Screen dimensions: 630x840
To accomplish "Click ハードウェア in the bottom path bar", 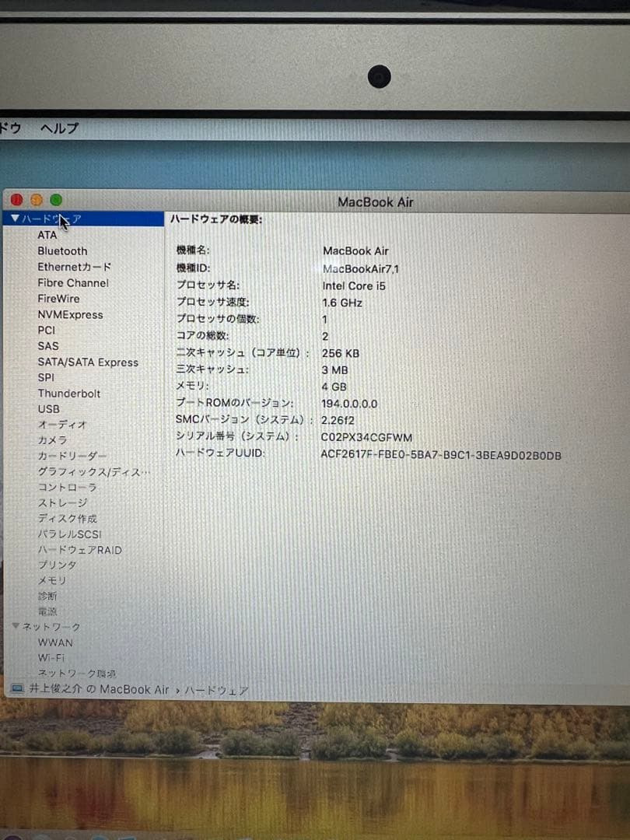I will click(x=216, y=691).
